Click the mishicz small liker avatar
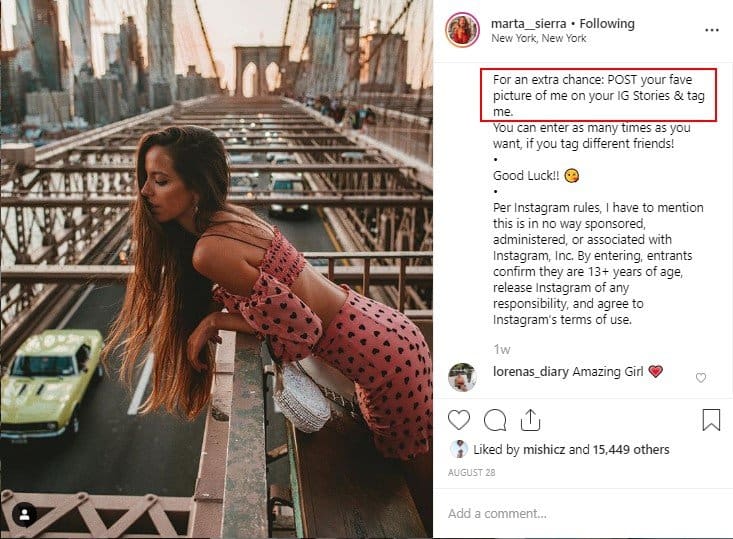This screenshot has width=733, height=539. (459, 449)
